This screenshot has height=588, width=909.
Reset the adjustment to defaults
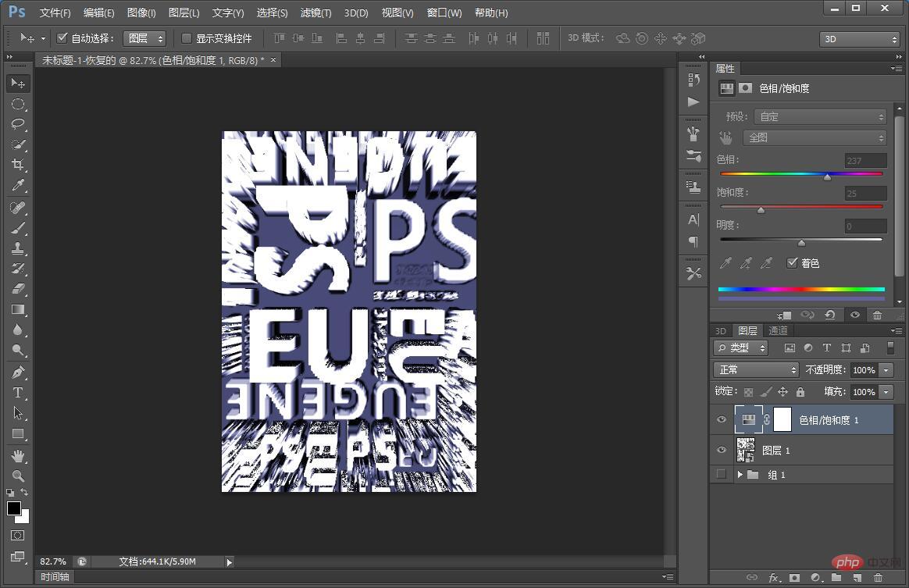(830, 315)
